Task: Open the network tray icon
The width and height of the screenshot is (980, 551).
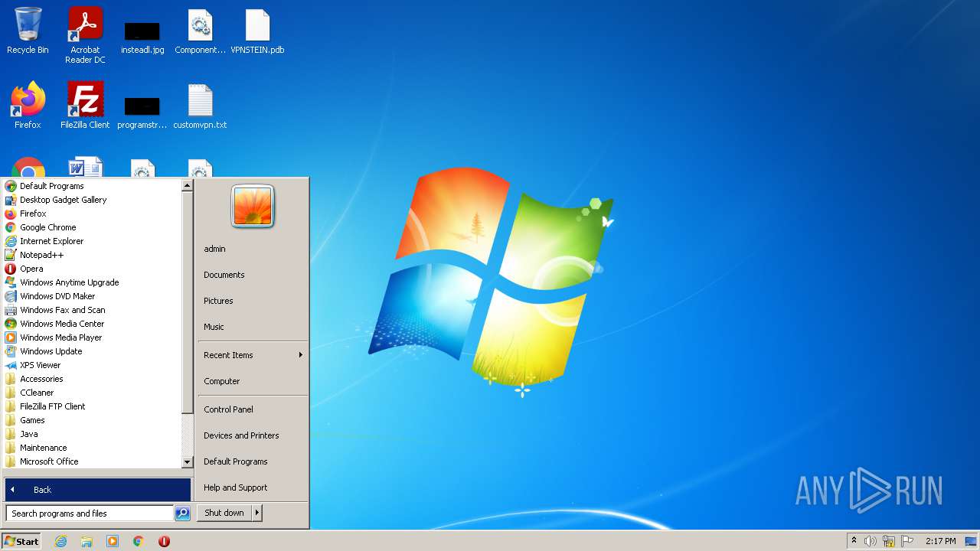Action: [x=889, y=541]
